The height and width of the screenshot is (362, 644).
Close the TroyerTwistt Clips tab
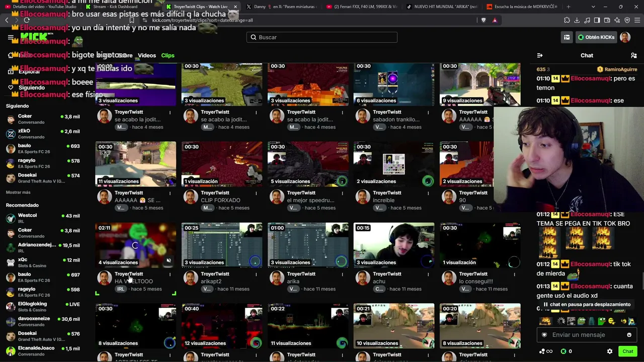click(235, 7)
